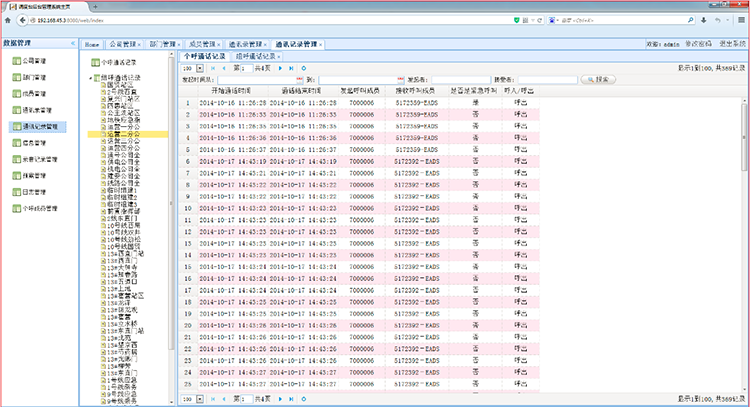Click the tree panel's vertical scrollbar
Viewport: 750px width, 407px height.
171,203
